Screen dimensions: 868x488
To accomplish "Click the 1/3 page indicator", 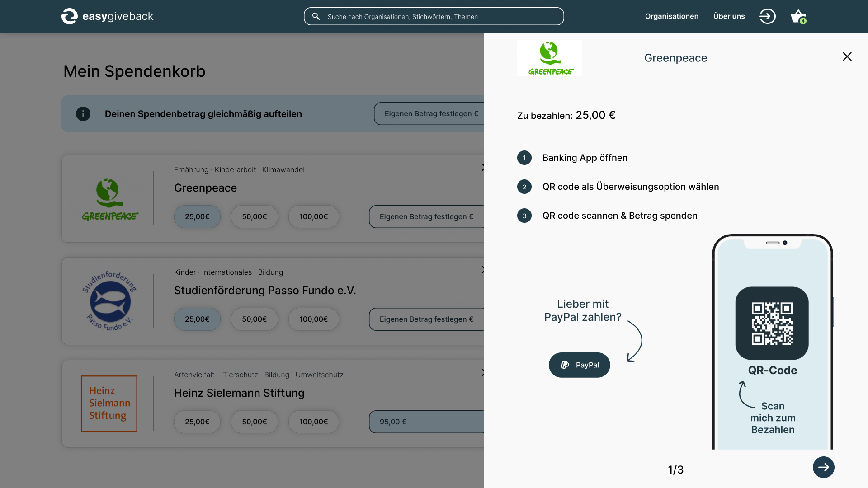I will click(676, 470).
